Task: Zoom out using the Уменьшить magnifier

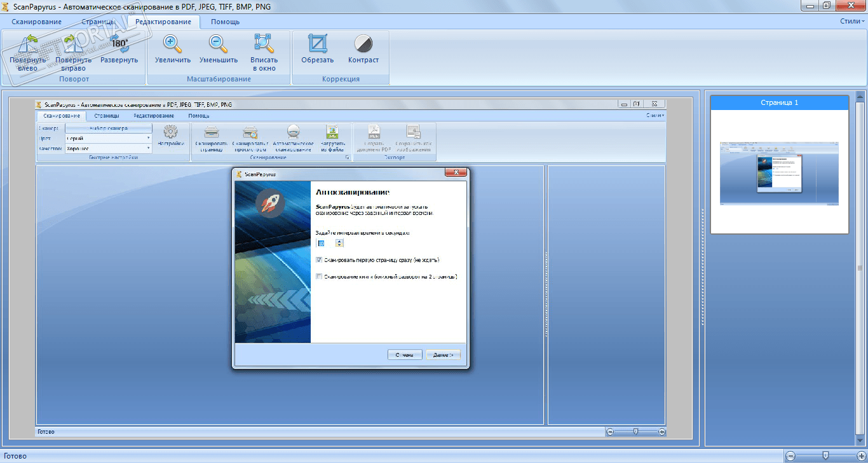Action: (218, 50)
